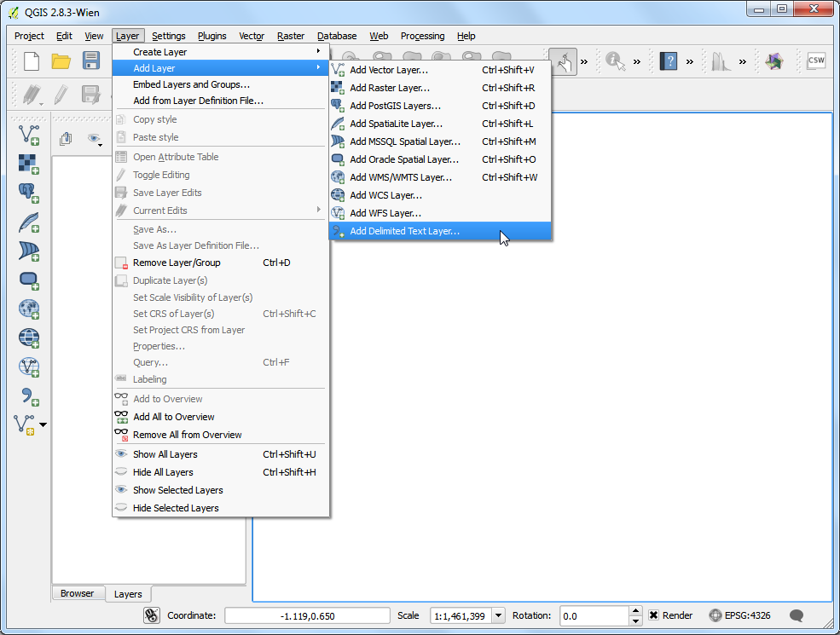840x635 pixels.
Task: Choose Add PostGIS Layers menu entry
Action: pos(440,106)
